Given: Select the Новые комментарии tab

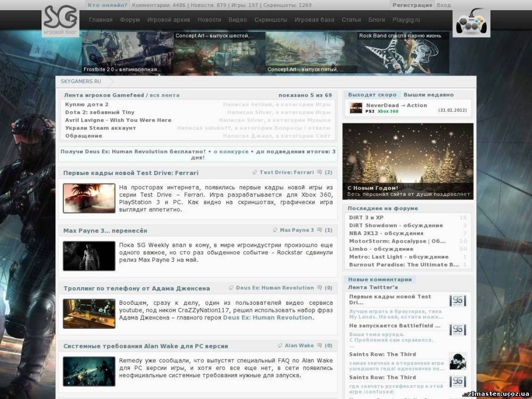Looking at the screenshot, I should (380, 279).
